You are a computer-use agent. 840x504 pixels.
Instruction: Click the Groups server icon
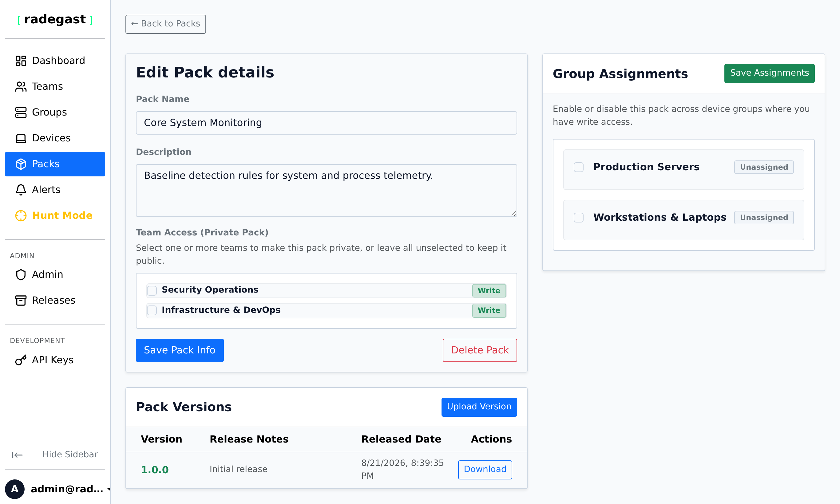click(21, 112)
